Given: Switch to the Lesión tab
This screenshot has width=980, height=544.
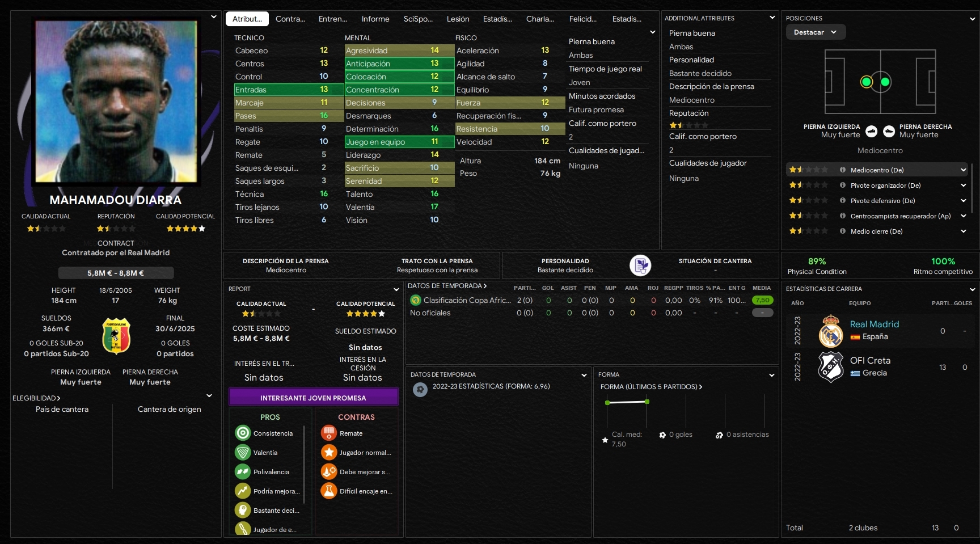Looking at the screenshot, I should coord(458,19).
